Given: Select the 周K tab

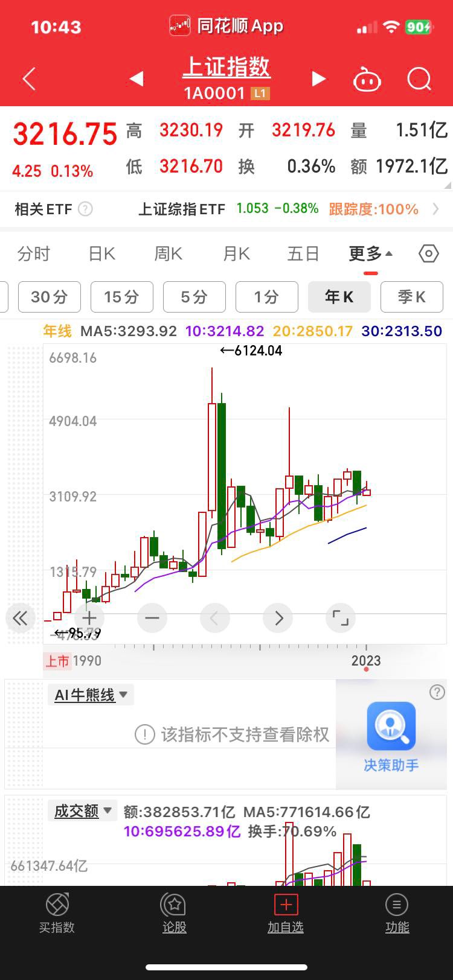Looking at the screenshot, I should pyautogui.click(x=168, y=254).
